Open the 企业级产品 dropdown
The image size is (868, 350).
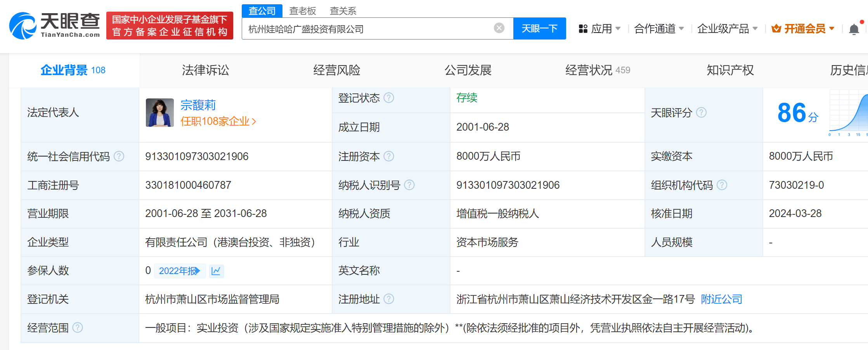(727, 29)
